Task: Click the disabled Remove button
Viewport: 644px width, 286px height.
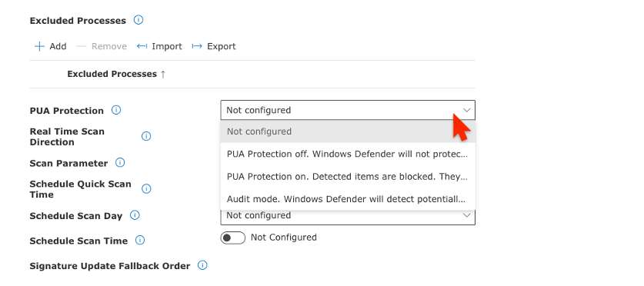Action: coord(102,46)
